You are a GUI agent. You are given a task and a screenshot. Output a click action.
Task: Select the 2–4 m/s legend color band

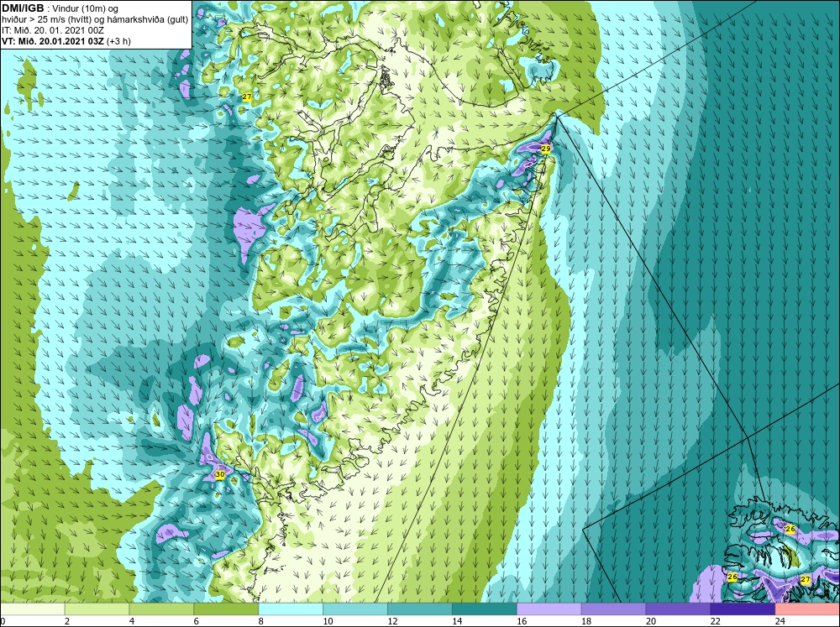click(97, 609)
